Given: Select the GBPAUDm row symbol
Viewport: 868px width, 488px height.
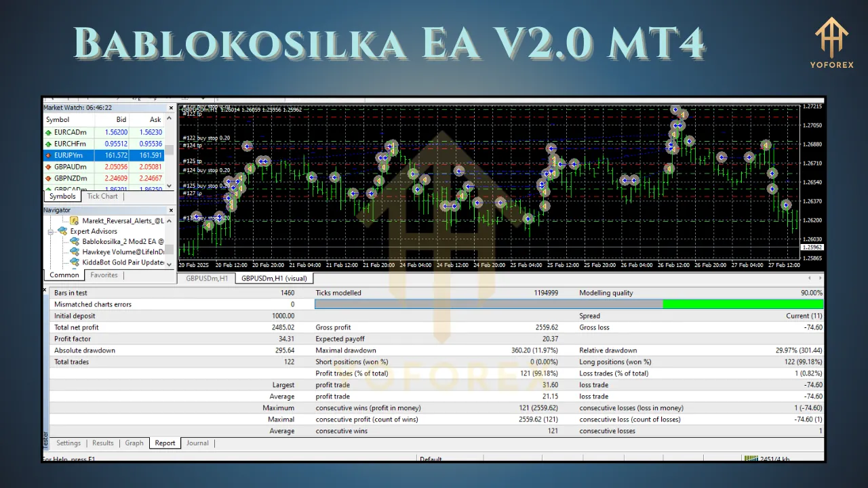Looking at the screenshot, I should pyautogui.click(x=71, y=167).
